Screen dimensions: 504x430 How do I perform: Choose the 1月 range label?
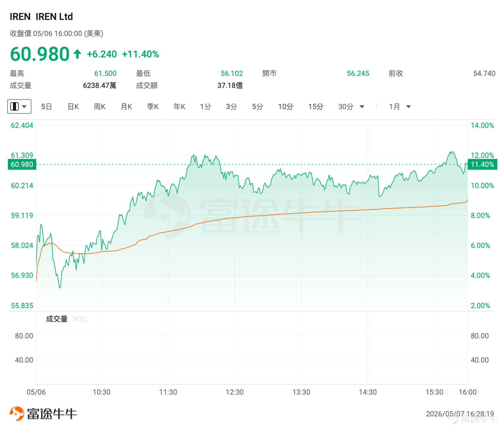coord(394,107)
